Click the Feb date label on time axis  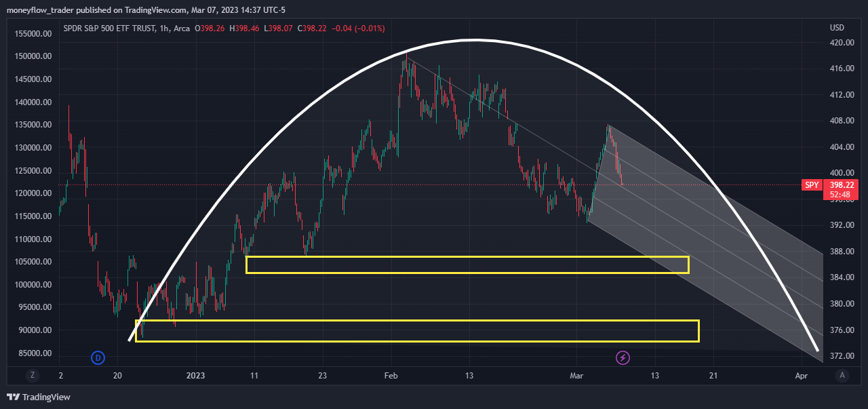pyautogui.click(x=391, y=375)
